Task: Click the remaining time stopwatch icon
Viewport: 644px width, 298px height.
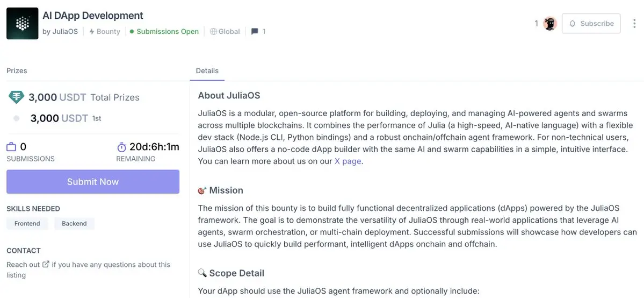Action: (x=121, y=147)
